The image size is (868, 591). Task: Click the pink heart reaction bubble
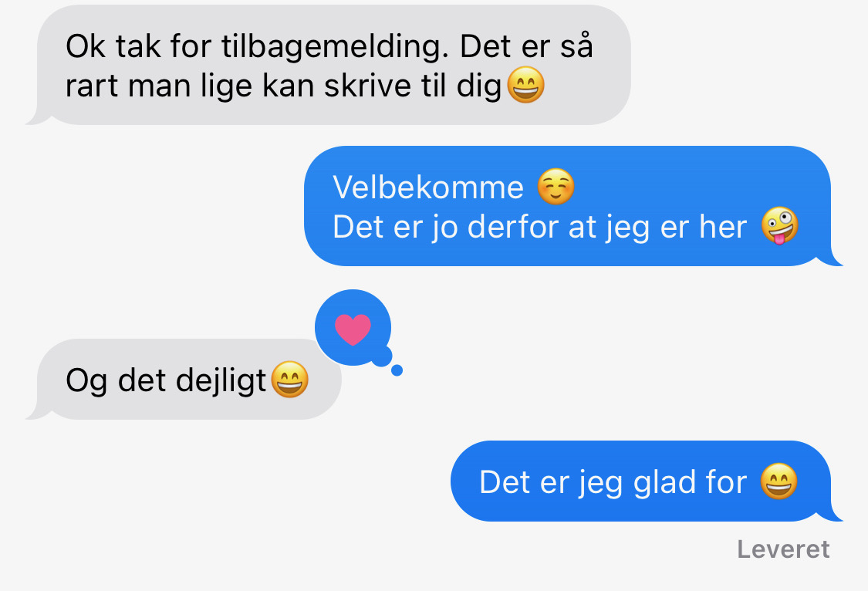click(353, 328)
